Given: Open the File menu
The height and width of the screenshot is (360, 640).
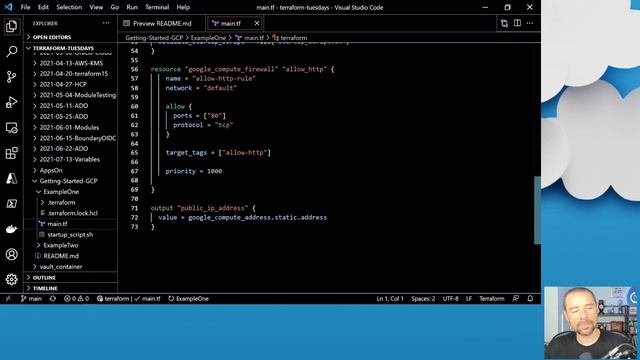Looking at the screenshot, I should [x=25, y=7].
